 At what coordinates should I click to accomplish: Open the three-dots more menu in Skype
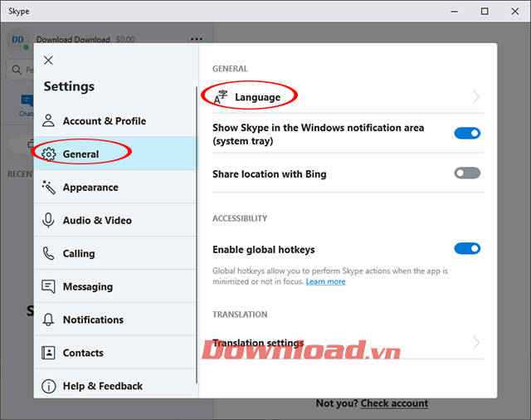tap(197, 39)
